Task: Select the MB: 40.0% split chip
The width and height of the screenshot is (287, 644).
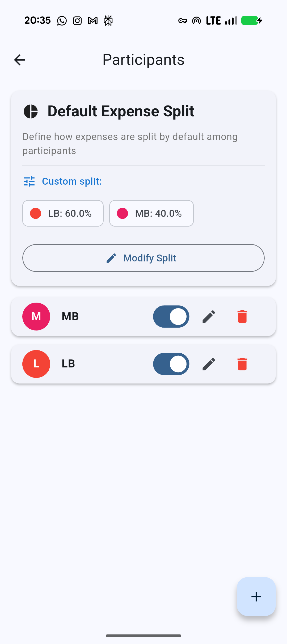Action: (151, 213)
